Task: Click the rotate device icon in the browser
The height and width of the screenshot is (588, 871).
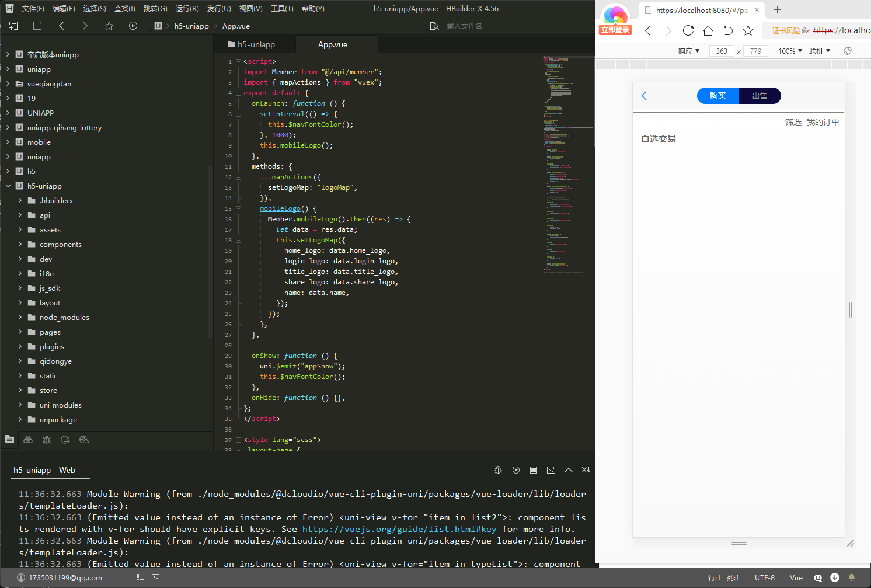Action: (848, 51)
